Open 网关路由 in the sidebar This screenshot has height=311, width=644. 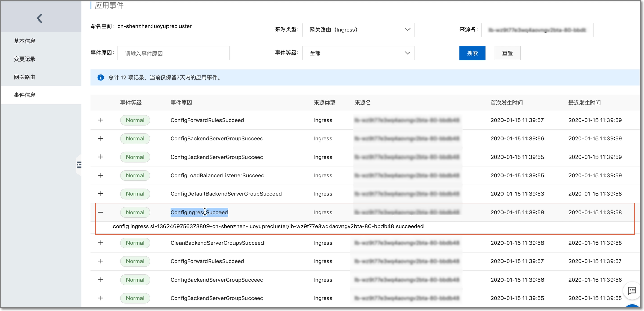[x=25, y=77]
